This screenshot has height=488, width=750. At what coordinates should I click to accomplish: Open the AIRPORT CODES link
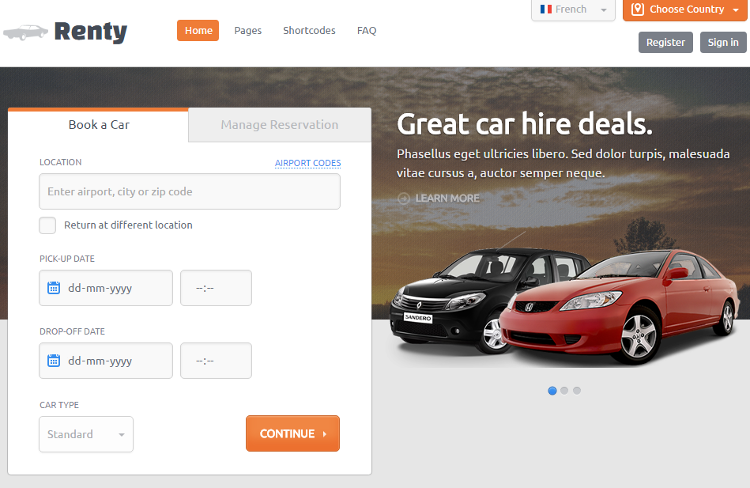coord(308,163)
